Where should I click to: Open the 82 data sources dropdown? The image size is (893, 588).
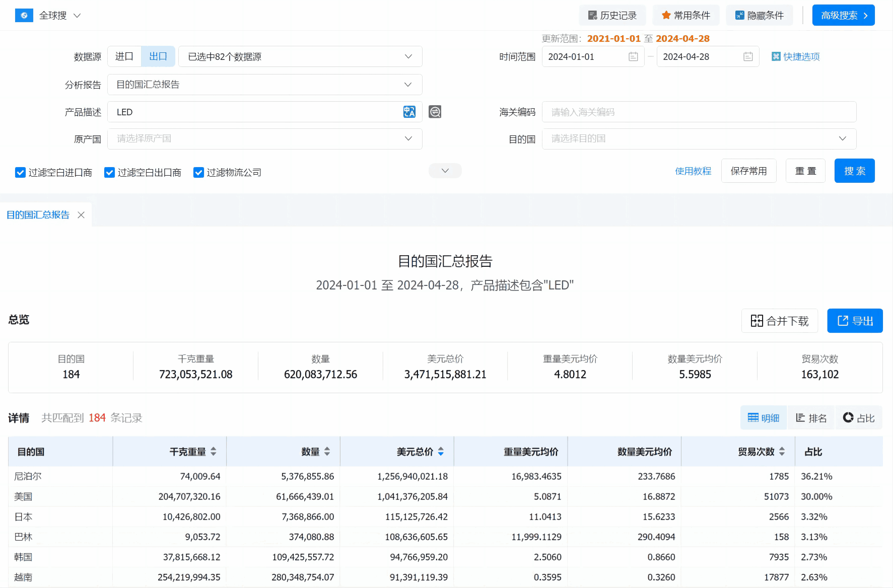[300, 56]
